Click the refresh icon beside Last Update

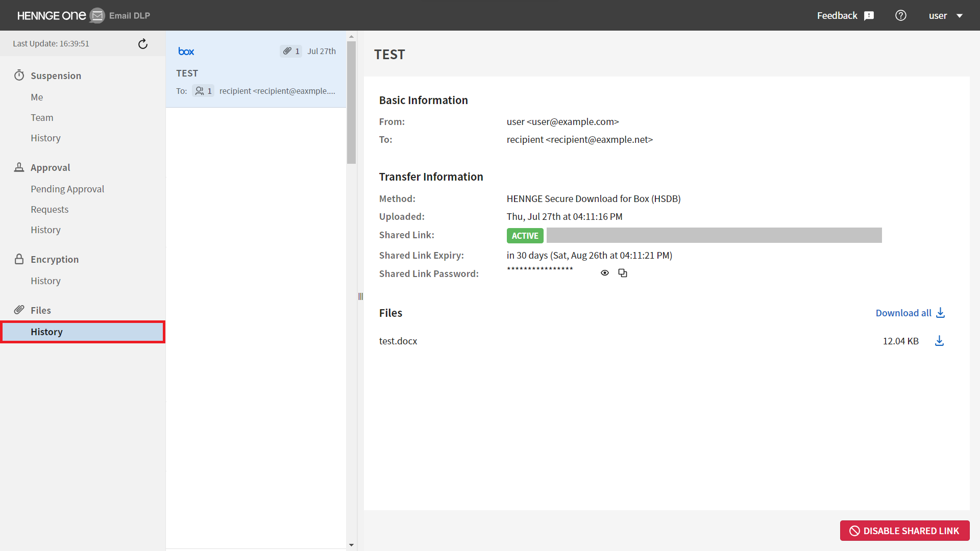coord(143,44)
